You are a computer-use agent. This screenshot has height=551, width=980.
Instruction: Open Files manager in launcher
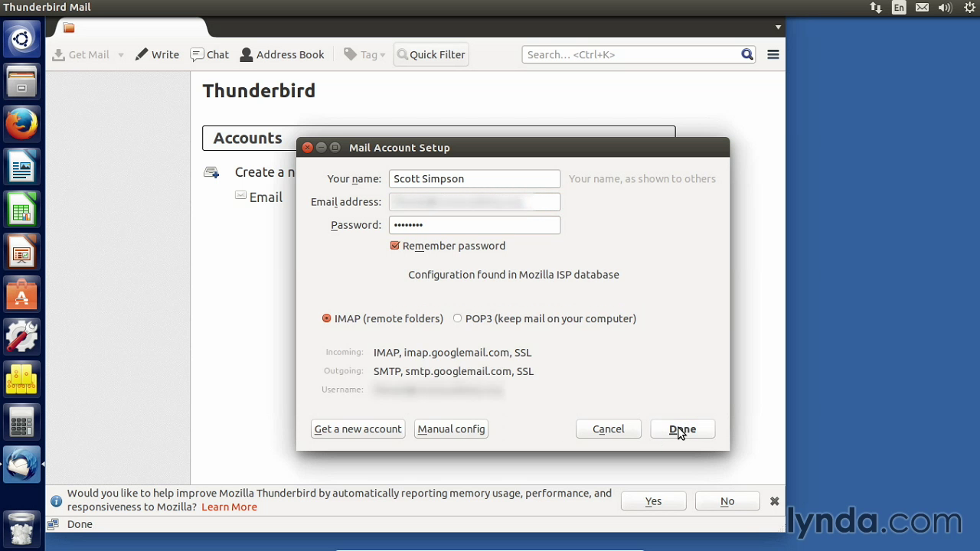click(x=21, y=81)
